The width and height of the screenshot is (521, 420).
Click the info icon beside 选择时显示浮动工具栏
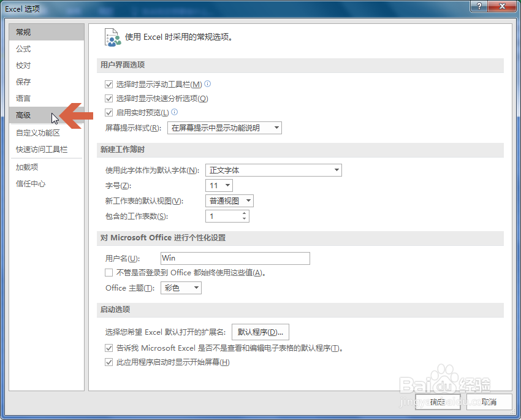pyautogui.click(x=207, y=84)
